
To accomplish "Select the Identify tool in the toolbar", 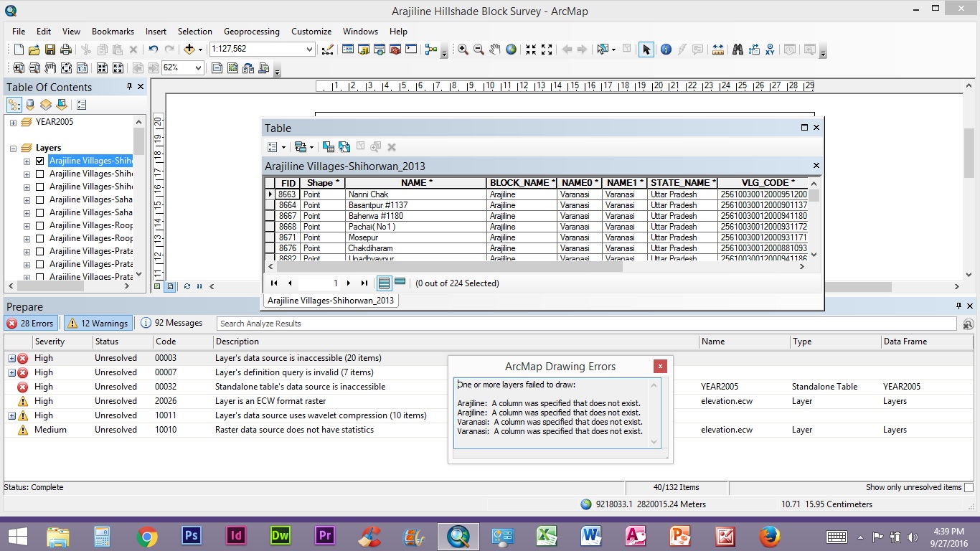I will pyautogui.click(x=665, y=50).
